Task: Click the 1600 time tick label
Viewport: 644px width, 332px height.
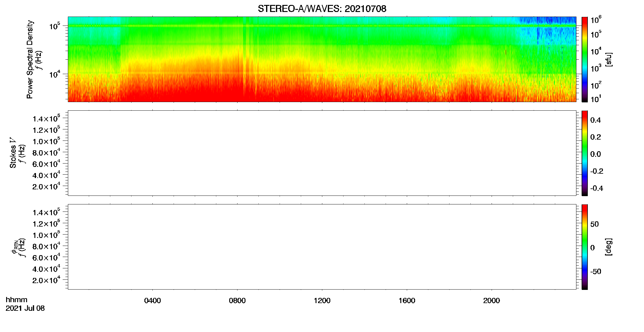Action: pyautogui.click(x=407, y=301)
